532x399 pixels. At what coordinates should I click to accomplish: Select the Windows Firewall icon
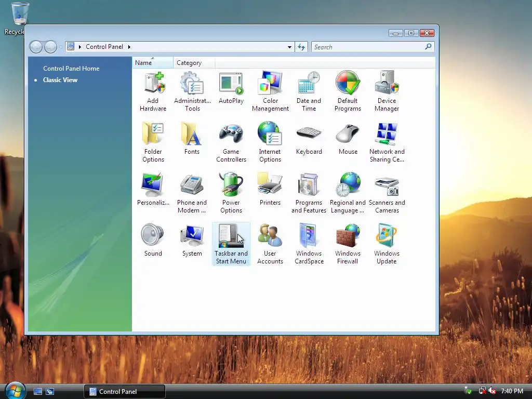point(348,244)
